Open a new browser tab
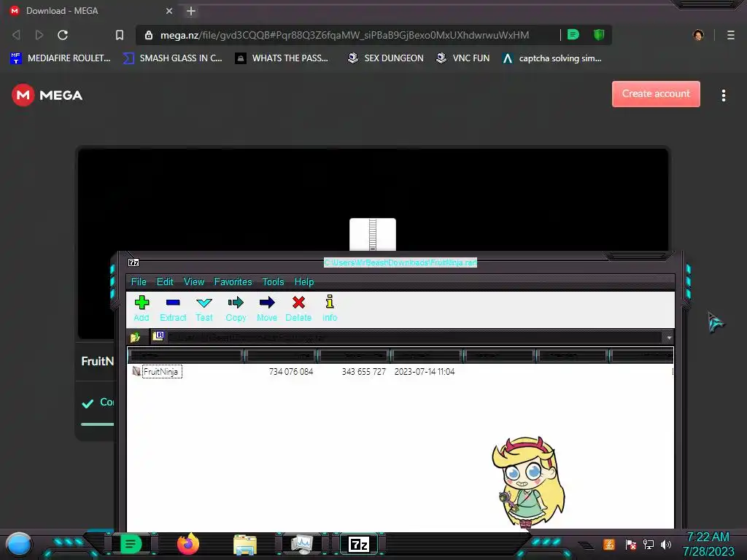The image size is (747, 560). point(191,11)
